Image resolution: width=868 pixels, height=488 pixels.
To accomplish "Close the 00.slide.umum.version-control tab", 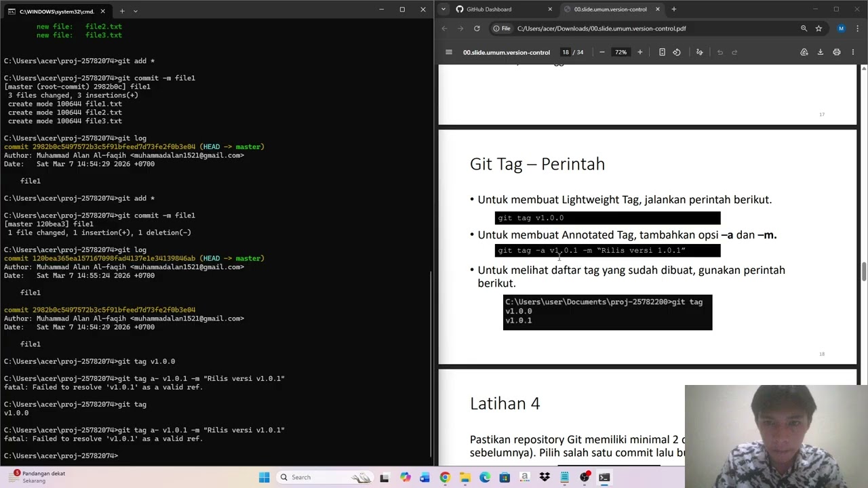I will coord(657,9).
